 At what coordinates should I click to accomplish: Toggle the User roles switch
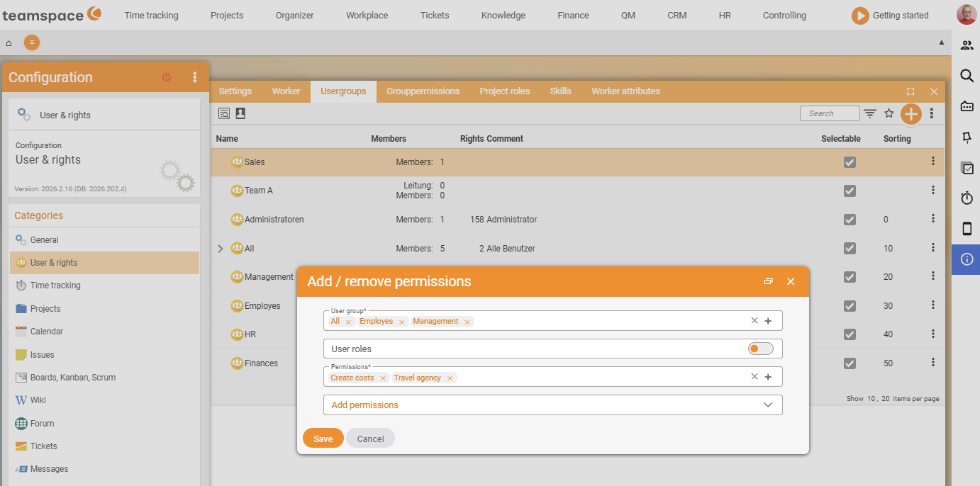tap(760, 349)
